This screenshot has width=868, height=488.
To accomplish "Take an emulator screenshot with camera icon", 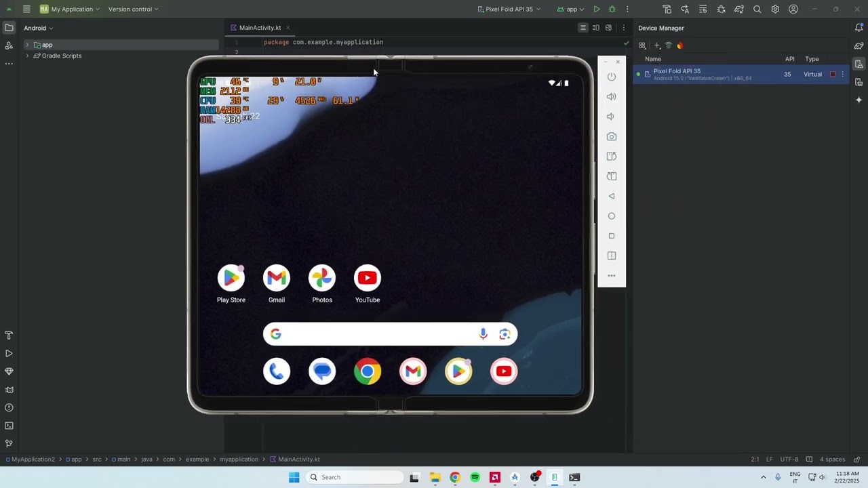I will pos(611,136).
